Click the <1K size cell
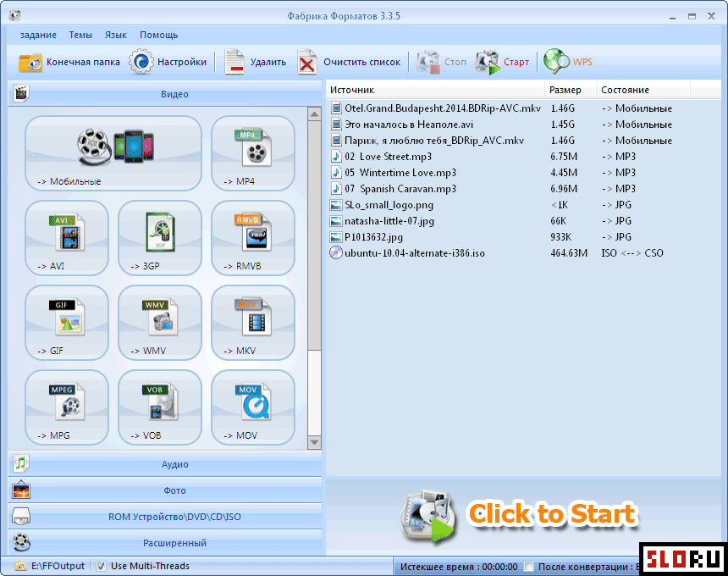Screen dimensions: 728x576 (560, 205)
